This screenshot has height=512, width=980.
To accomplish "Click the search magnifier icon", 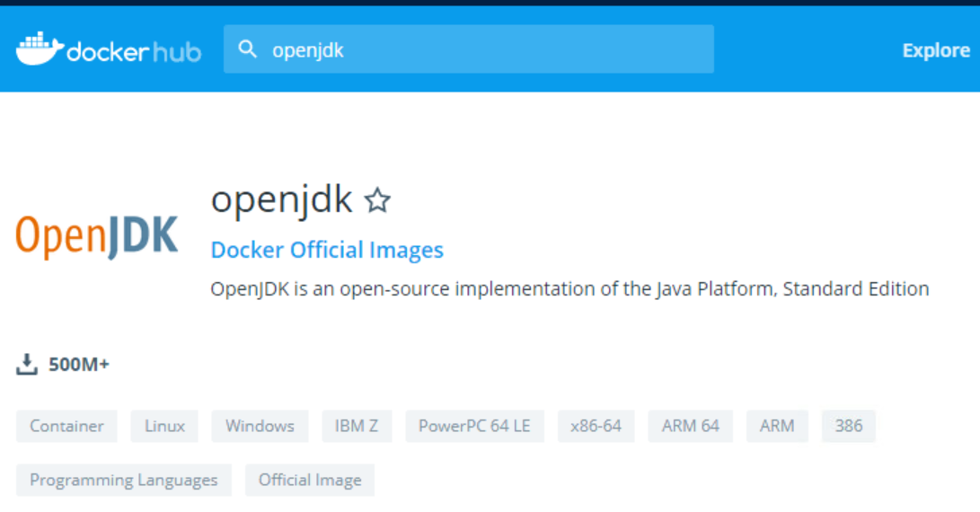I will pos(247,49).
